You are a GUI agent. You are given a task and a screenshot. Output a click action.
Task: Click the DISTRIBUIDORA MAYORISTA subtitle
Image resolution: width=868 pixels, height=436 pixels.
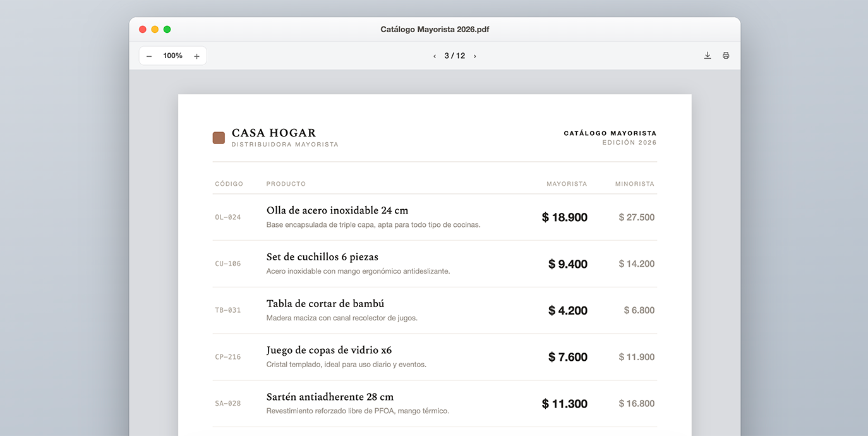[x=285, y=145]
